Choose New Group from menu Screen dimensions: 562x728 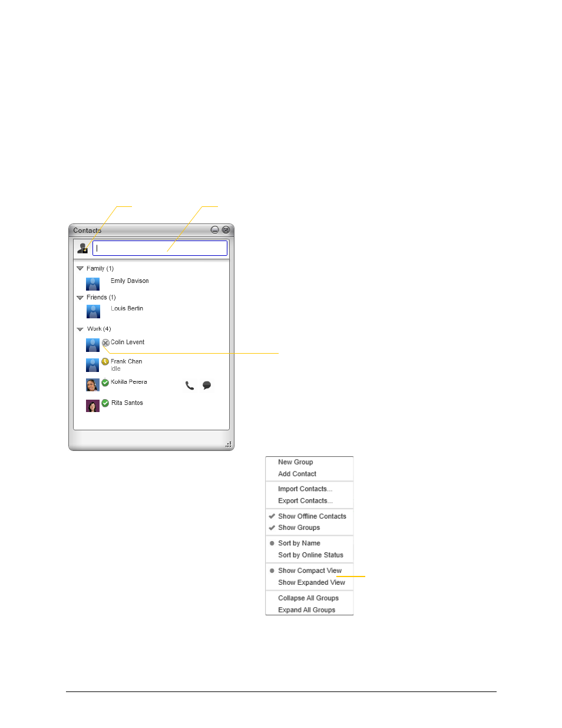pyautogui.click(x=295, y=462)
